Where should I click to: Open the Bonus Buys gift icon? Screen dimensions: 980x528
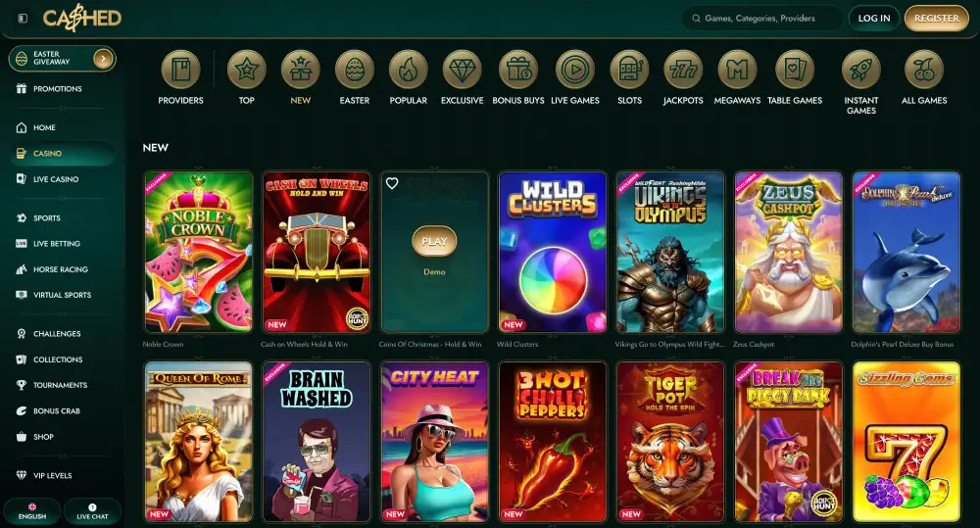(518, 70)
